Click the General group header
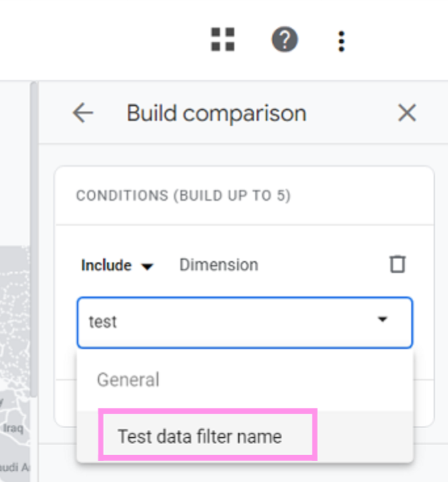The width and height of the screenshot is (448, 482). point(128,380)
